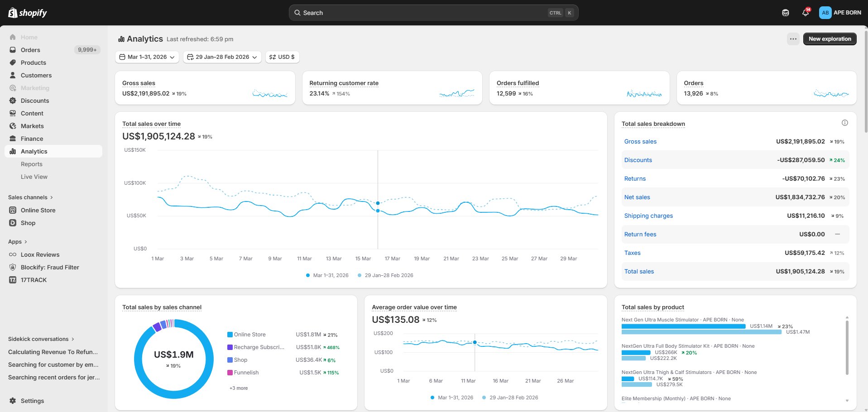The height and width of the screenshot is (412, 868).
Task: Open the Mar 1–31, 2026 date dropdown
Action: point(147,57)
